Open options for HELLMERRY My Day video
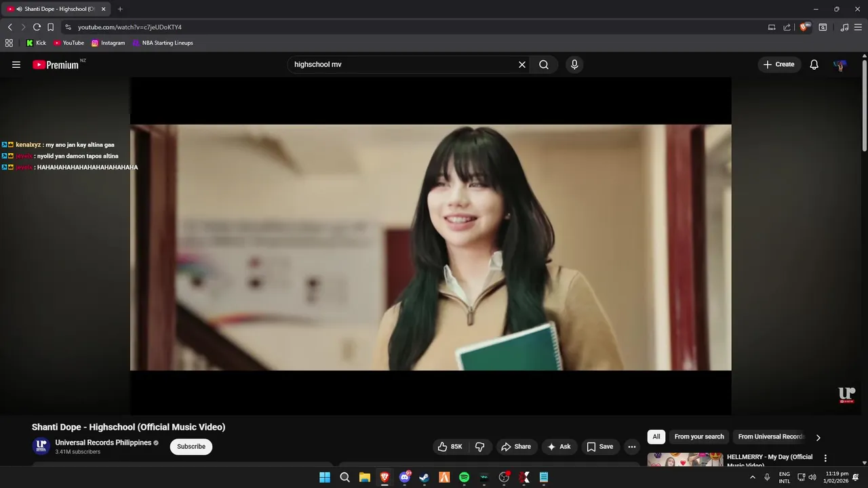This screenshot has width=868, height=488. 825,458
